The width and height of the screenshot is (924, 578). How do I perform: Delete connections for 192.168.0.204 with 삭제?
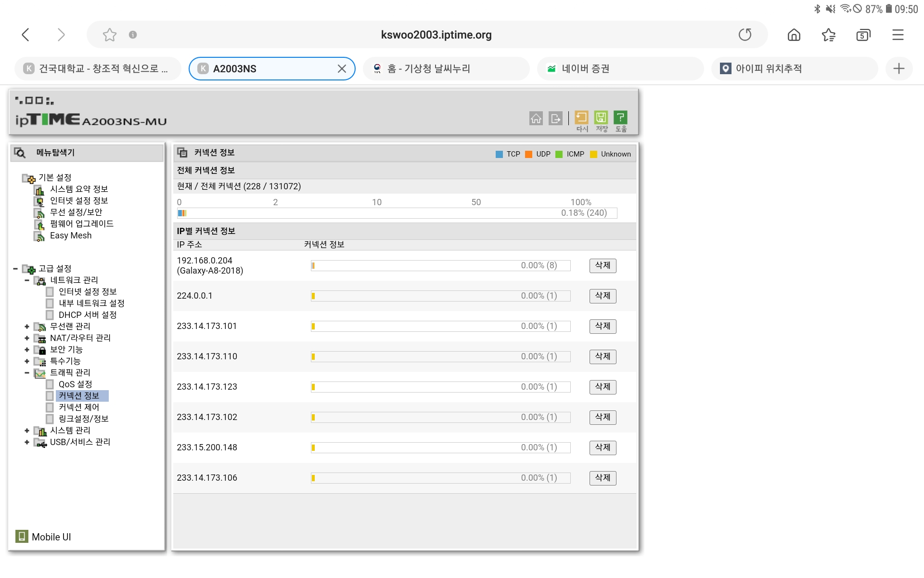[603, 265]
